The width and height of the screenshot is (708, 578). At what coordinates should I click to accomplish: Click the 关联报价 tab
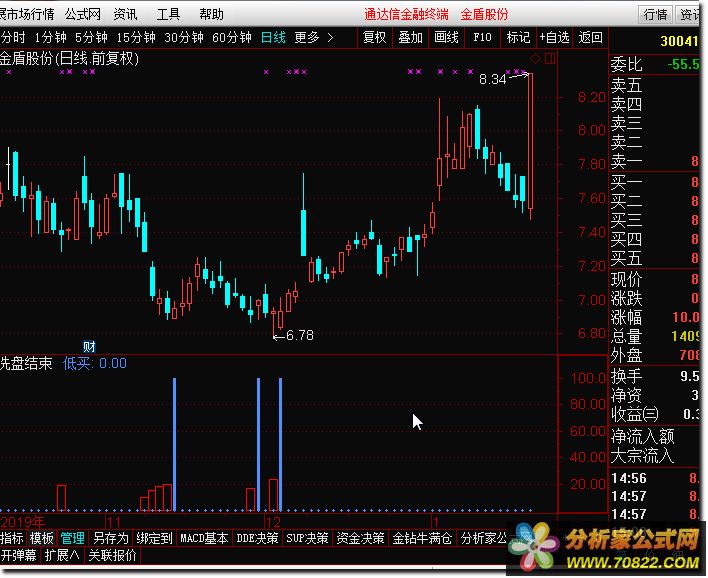tap(112, 555)
